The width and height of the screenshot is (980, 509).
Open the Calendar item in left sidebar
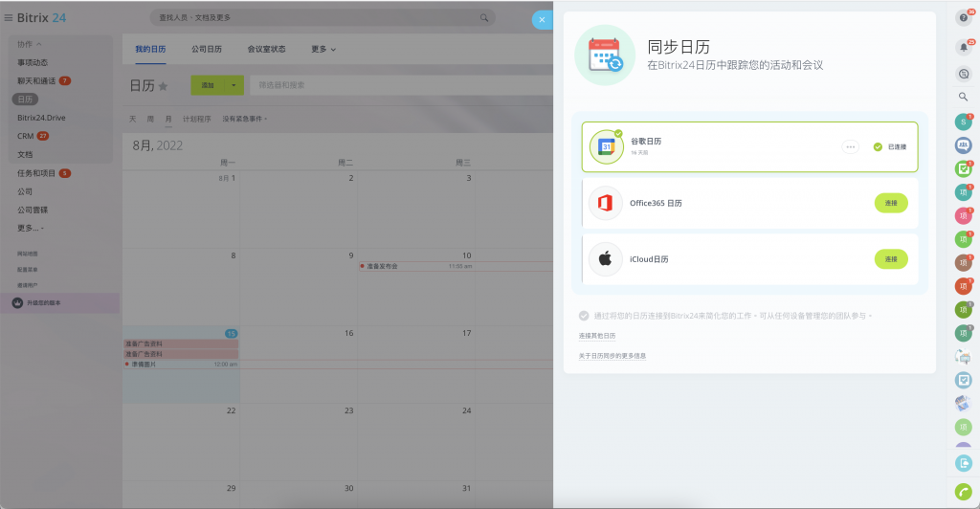point(25,100)
